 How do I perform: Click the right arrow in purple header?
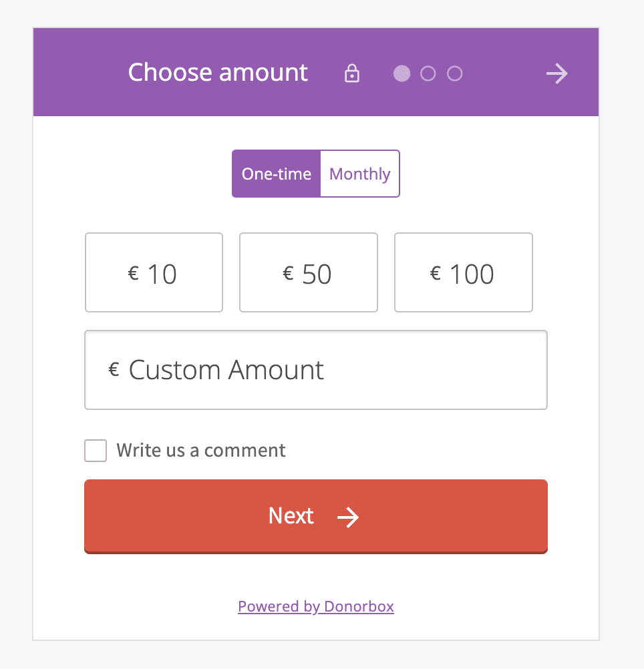tap(556, 73)
